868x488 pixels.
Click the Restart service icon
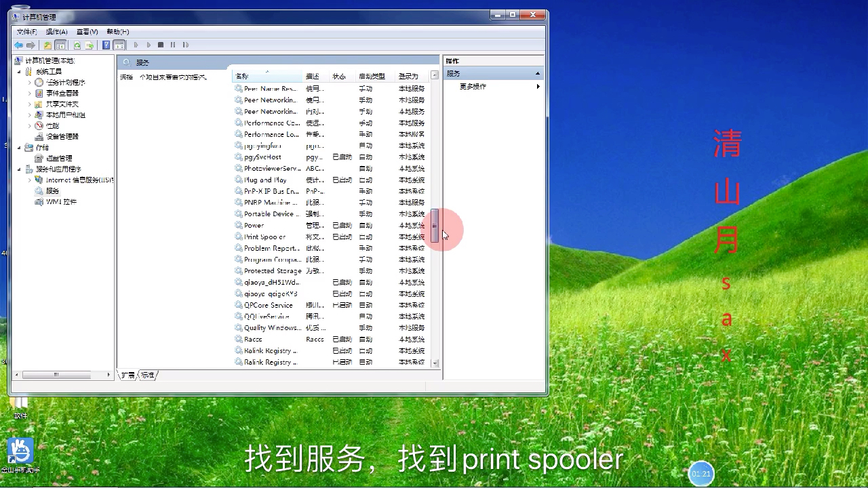pos(186,45)
